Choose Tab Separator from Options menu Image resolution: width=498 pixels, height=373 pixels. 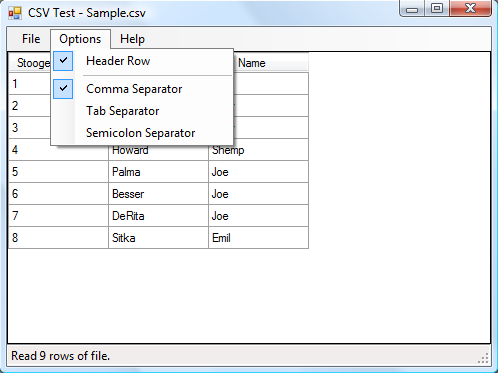(x=142, y=111)
